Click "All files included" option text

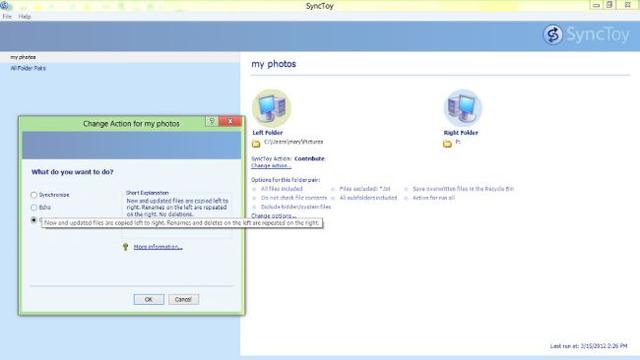coord(282,189)
